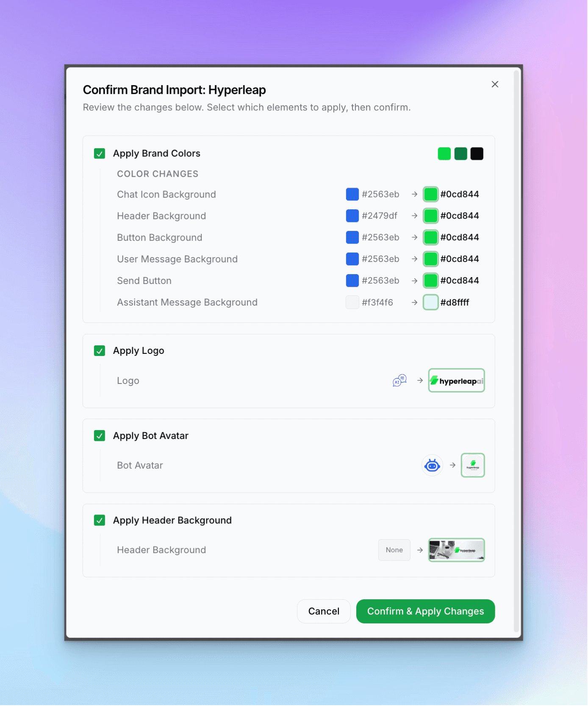This screenshot has width=588, height=706.
Task: Click the COLOR CHANGES heading
Action: [158, 174]
